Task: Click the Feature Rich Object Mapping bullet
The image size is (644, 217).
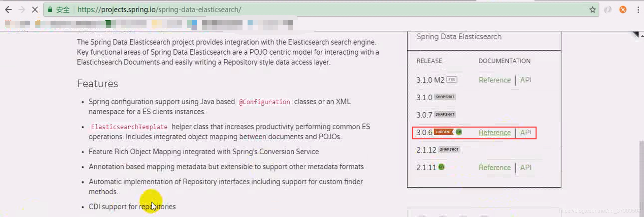Action: pos(203,152)
